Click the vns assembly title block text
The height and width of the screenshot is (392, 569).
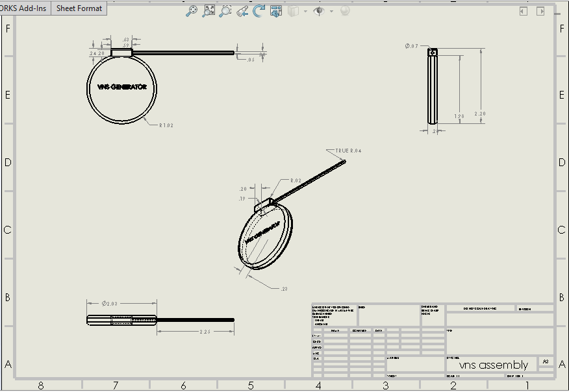pyautogui.click(x=493, y=365)
